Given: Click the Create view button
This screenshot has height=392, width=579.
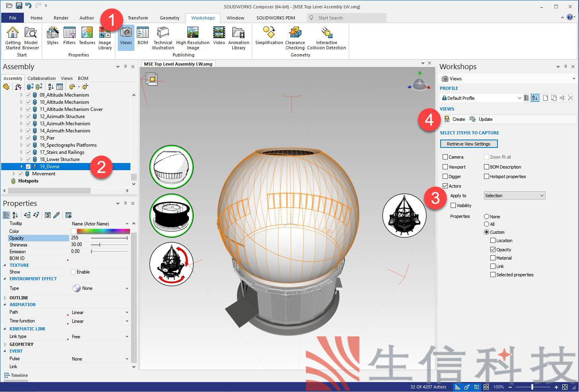Looking at the screenshot, I should click(455, 119).
